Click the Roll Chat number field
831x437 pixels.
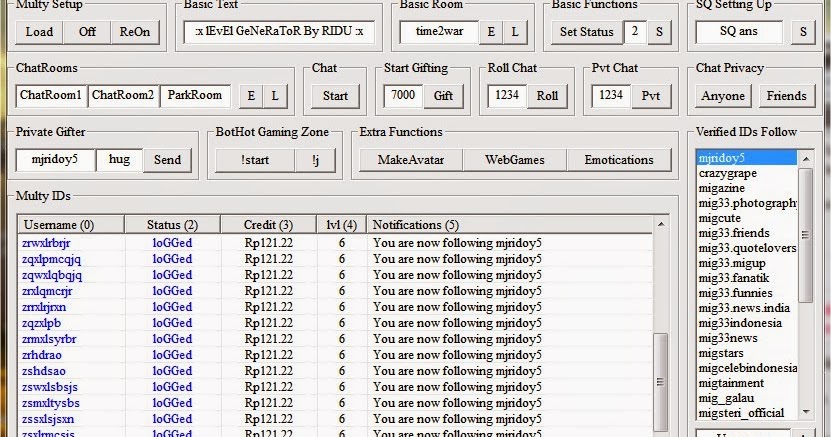coord(507,95)
